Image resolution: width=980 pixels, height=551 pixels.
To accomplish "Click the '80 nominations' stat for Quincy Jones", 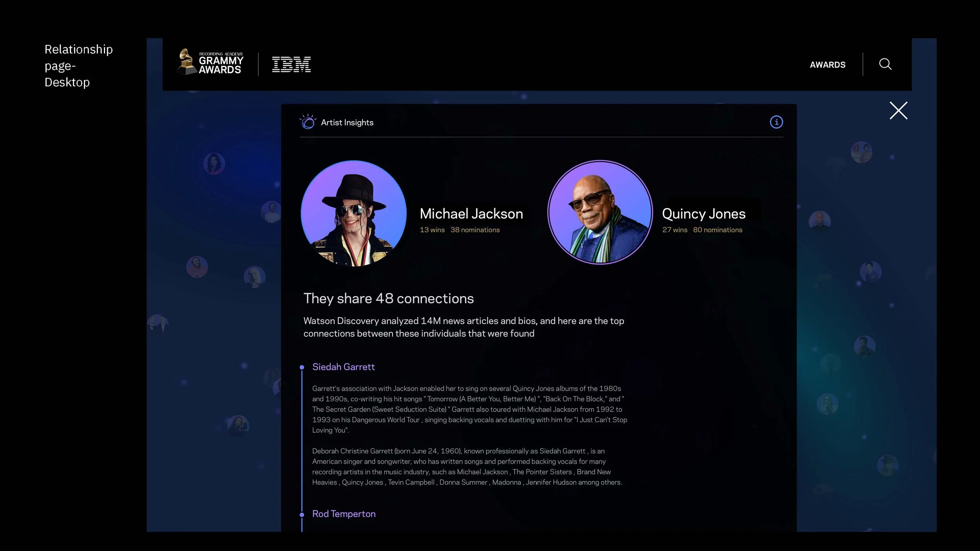I will tap(717, 230).
